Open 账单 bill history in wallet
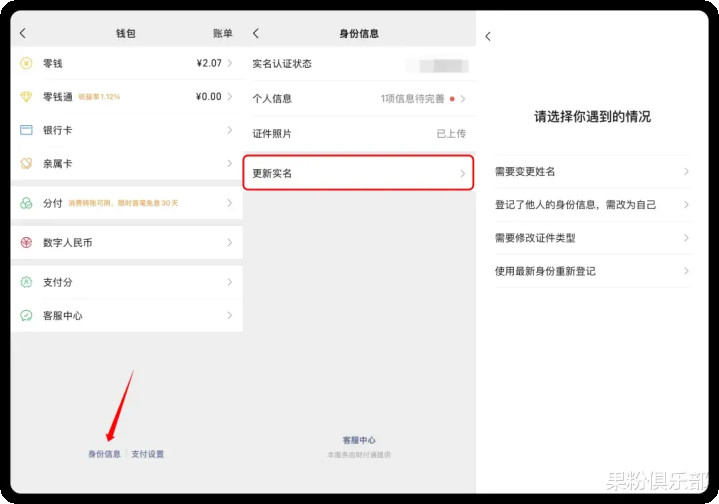 [x=222, y=33]
